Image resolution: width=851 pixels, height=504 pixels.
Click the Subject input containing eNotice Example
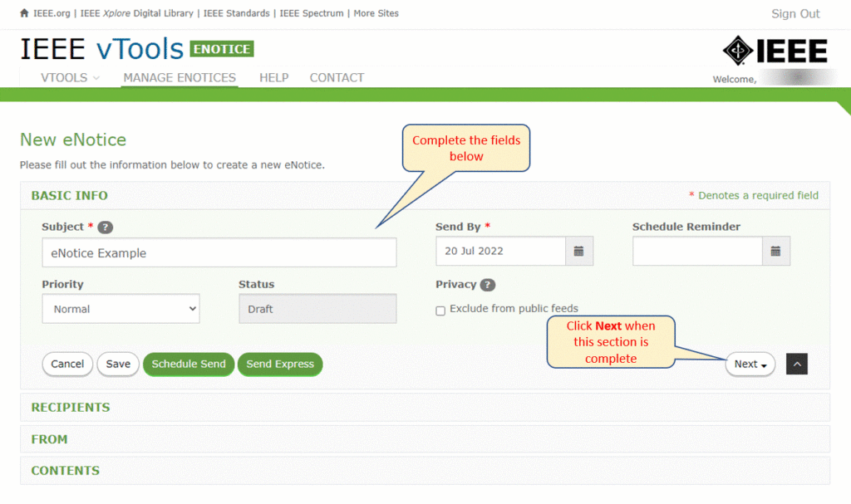tap(219, 252)
